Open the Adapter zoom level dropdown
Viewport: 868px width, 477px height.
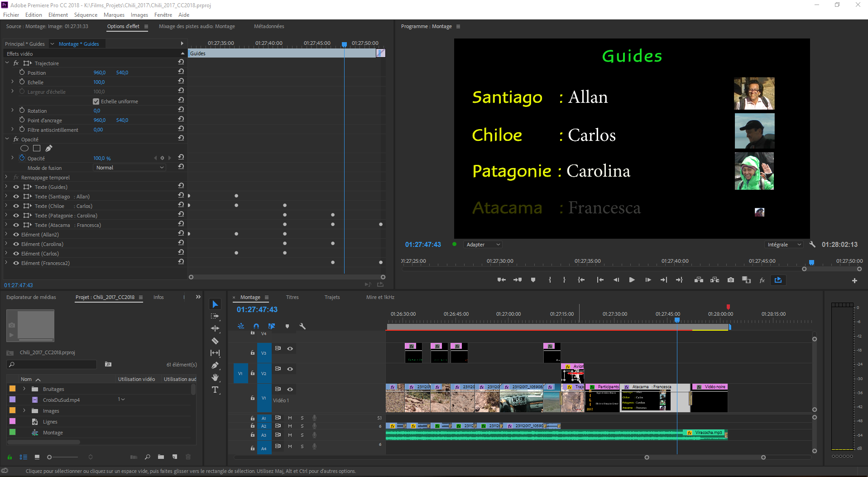[x=483, y=245]
